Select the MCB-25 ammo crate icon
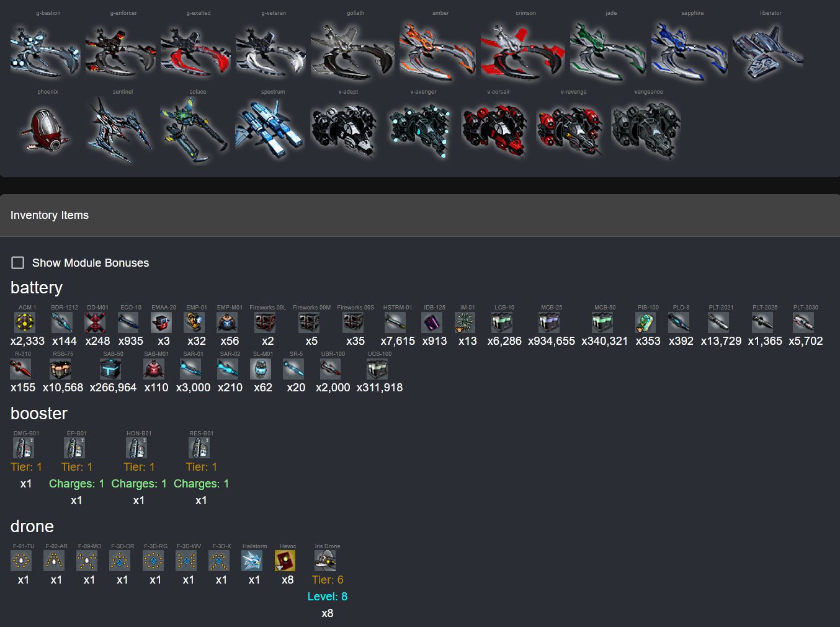This screenshot has width=840, height=627. coord(549,322)
